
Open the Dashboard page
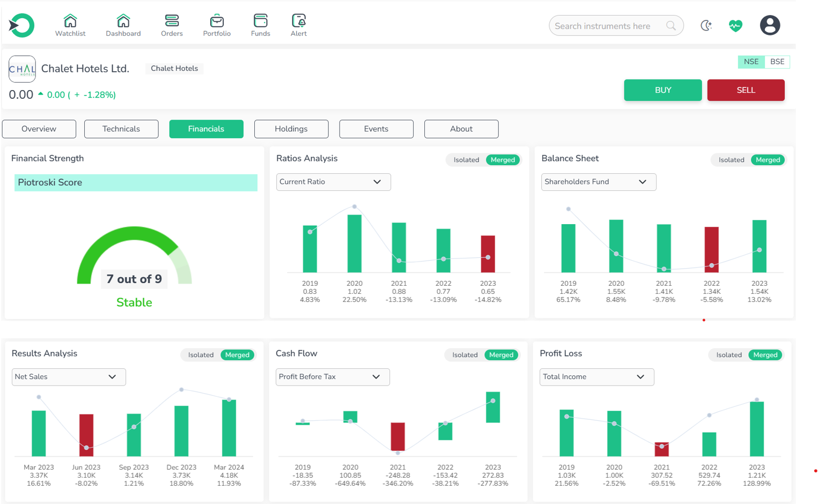123,25
